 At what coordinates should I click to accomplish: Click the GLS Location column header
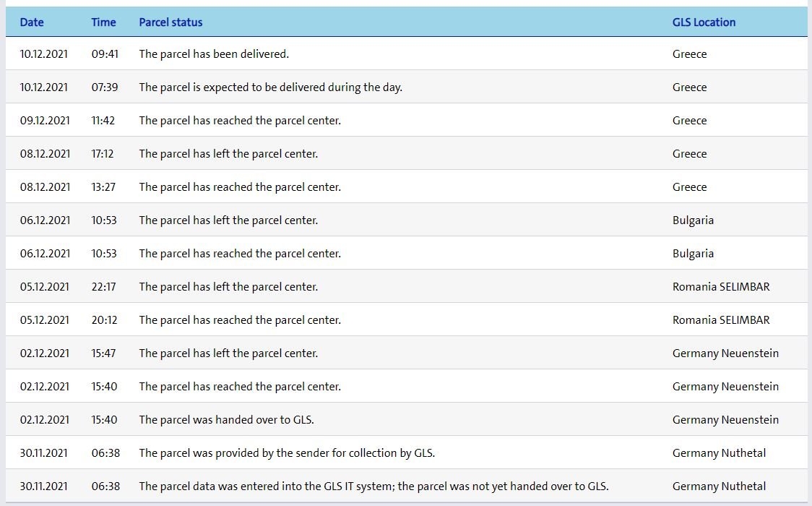tap(704, 22)
